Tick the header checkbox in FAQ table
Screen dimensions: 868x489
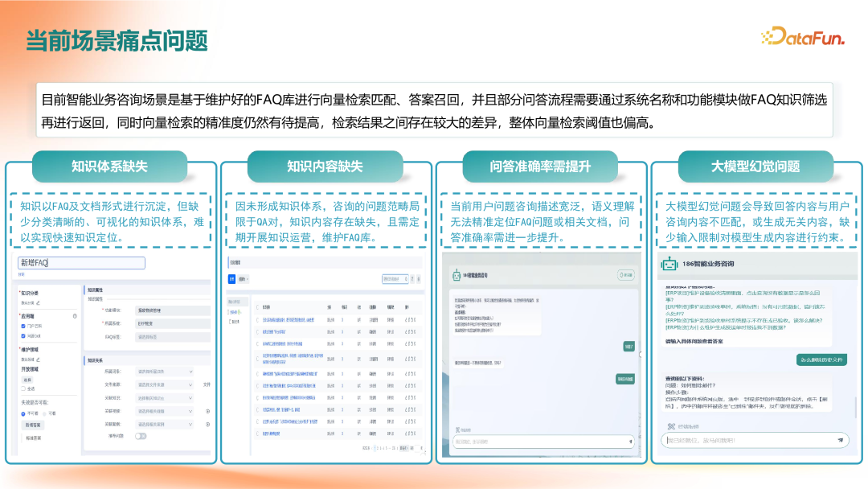click(257, 306)
